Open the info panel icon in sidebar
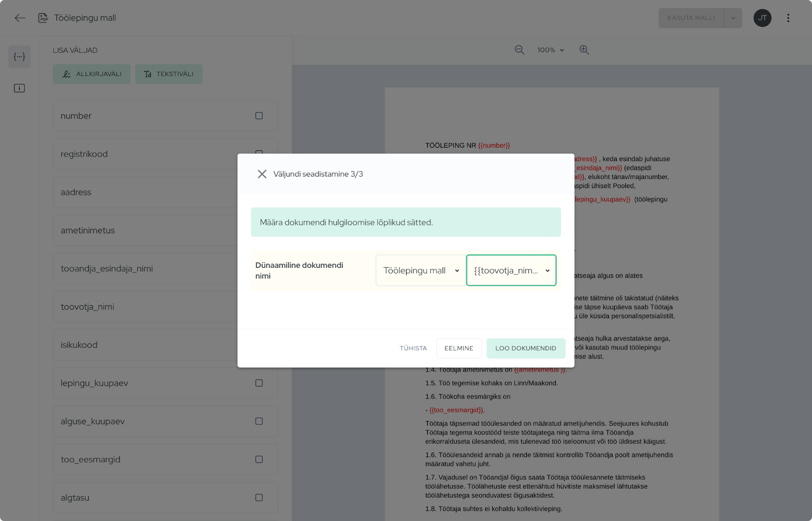 click(19, 88)
